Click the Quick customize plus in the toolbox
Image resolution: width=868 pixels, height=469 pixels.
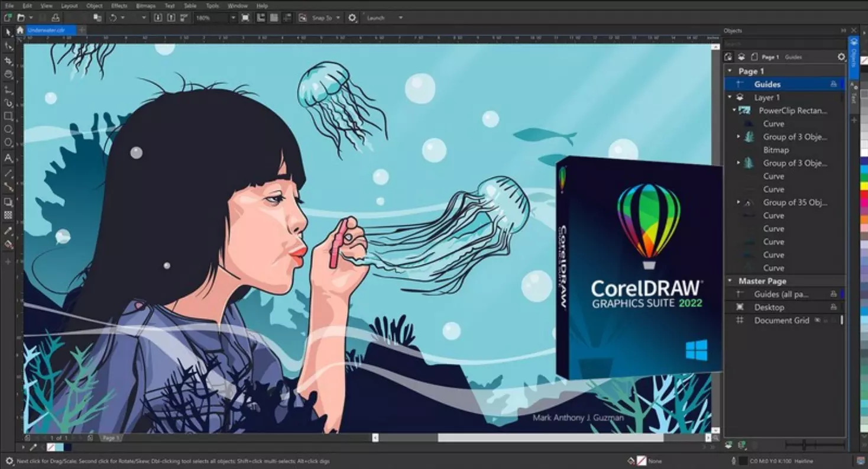pyautogui.click(x=8, y=261)
